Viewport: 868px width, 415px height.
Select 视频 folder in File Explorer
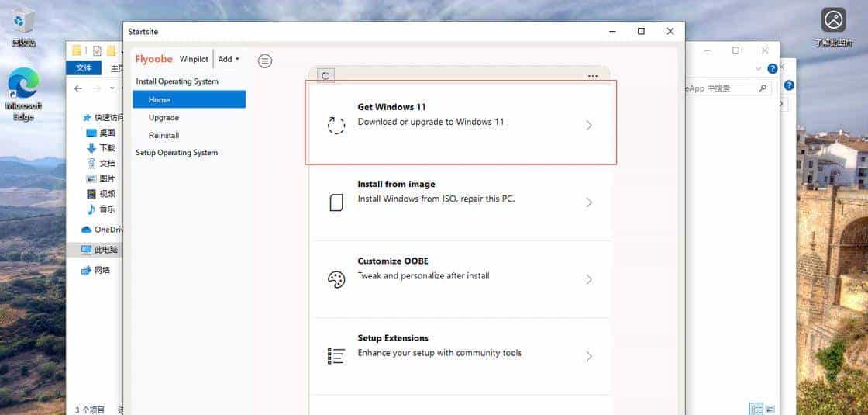(x=101, y=194)
